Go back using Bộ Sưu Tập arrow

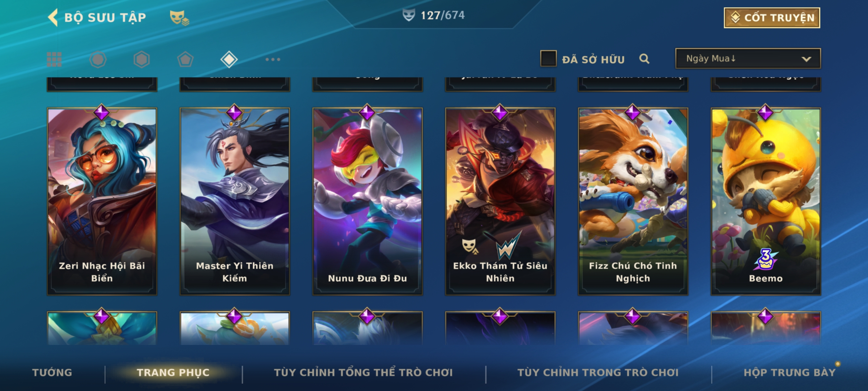[53, 17]
